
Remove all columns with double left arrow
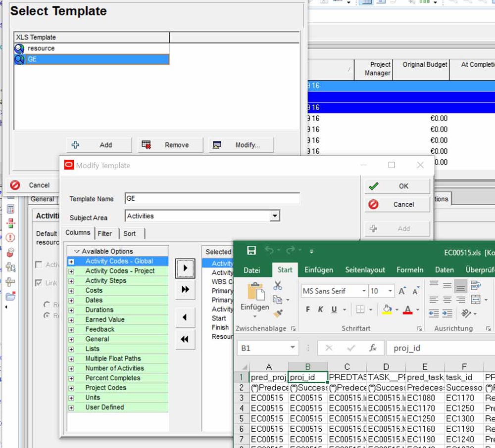[185, 339]
